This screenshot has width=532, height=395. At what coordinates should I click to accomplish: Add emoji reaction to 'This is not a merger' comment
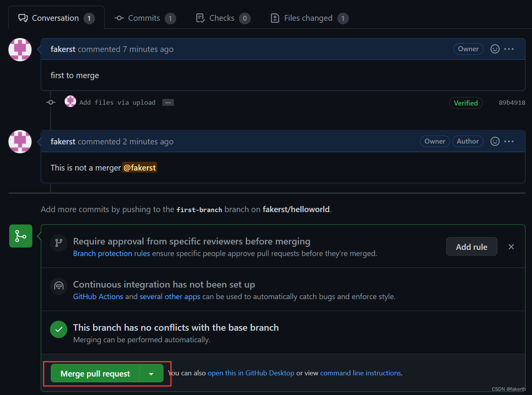pos(495,141)
